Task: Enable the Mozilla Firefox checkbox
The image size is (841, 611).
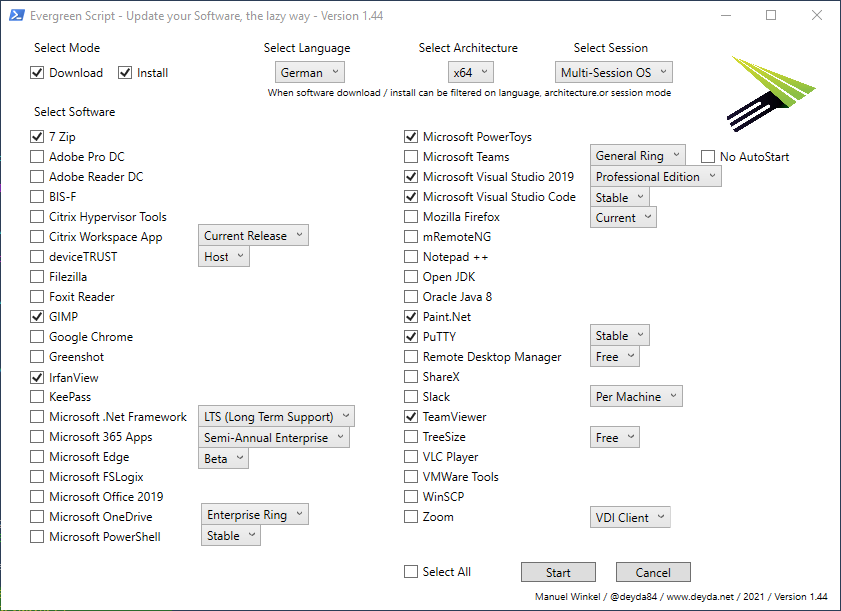Action: click(411, 216)
